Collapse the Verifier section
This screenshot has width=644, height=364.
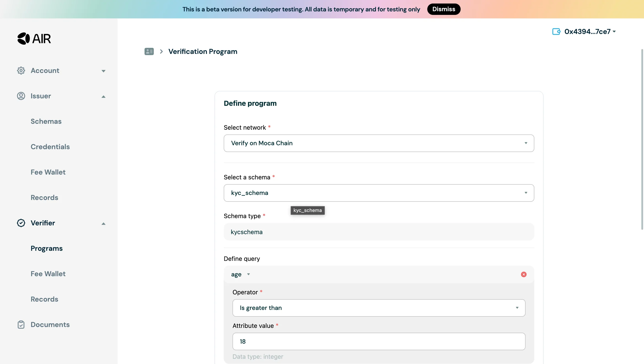click(x=103, y=224)
